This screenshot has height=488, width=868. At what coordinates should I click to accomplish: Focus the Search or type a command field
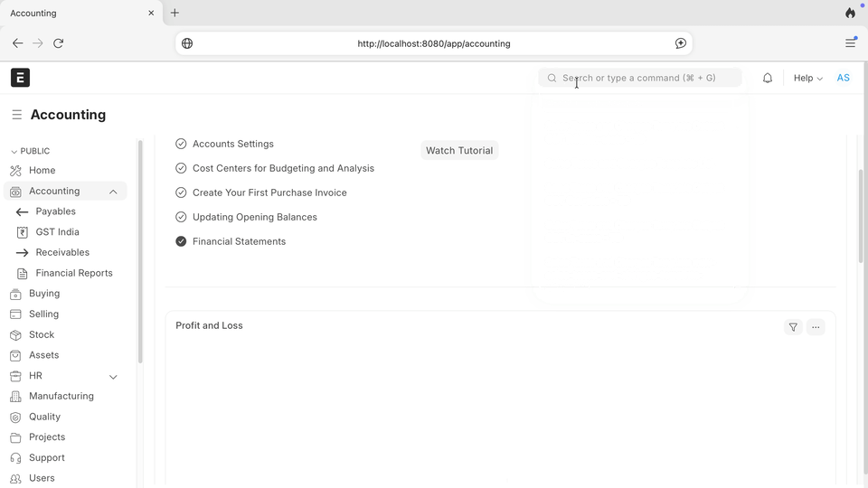[x=640, y=78]
